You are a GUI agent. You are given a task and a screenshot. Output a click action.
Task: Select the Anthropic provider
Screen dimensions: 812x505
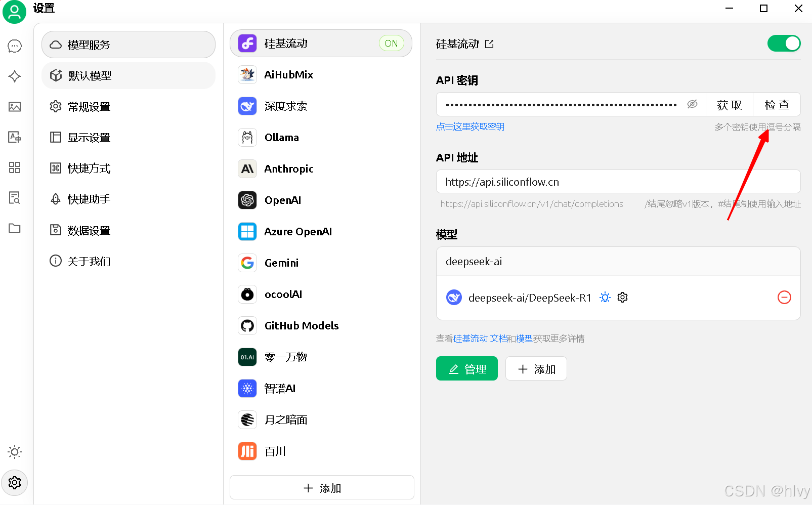(321, 169)
